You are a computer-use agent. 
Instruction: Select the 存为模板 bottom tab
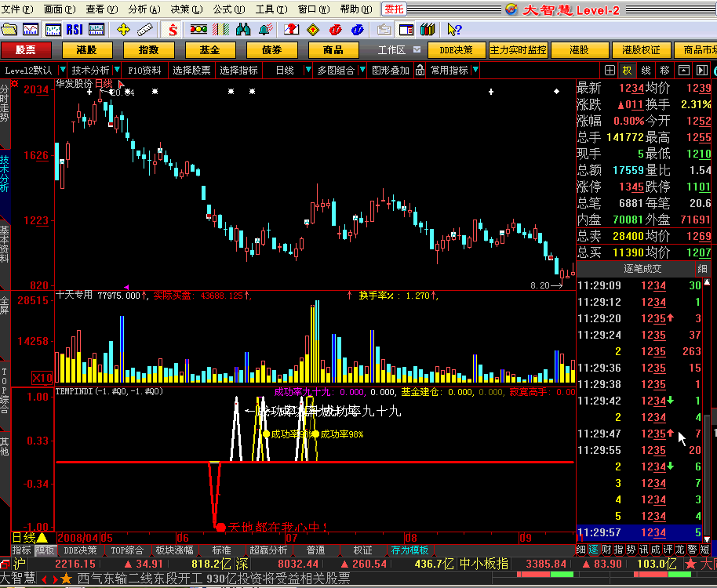click(409, 550)
